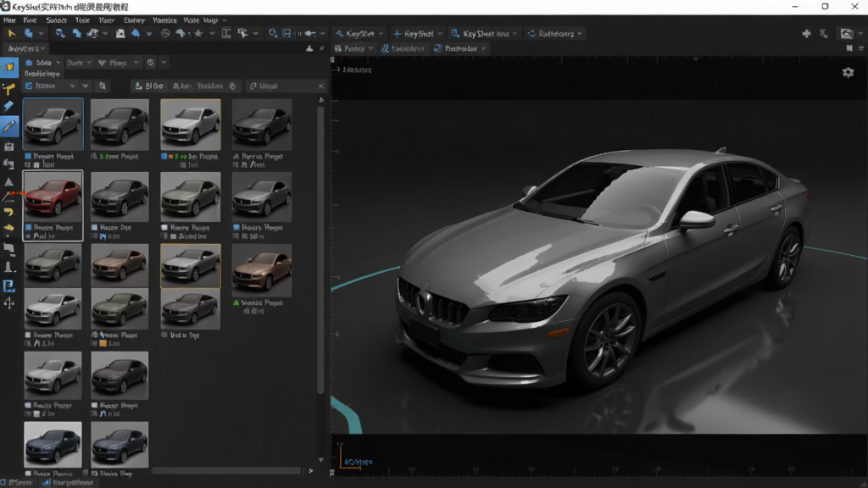The height and width of the screenshot is (488, 868).
Task: Click the blue stacked squares toolbar icon
Action: tap(28, 34)
